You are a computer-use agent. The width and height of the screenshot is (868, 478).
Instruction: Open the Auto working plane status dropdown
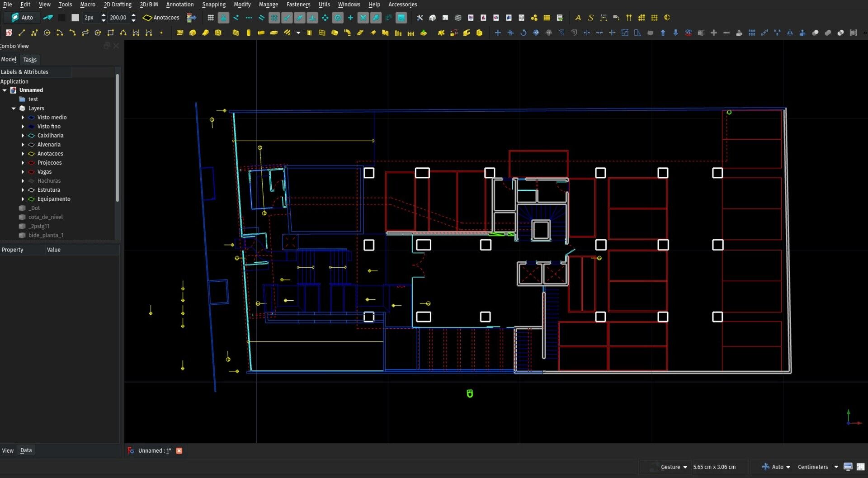776,467
